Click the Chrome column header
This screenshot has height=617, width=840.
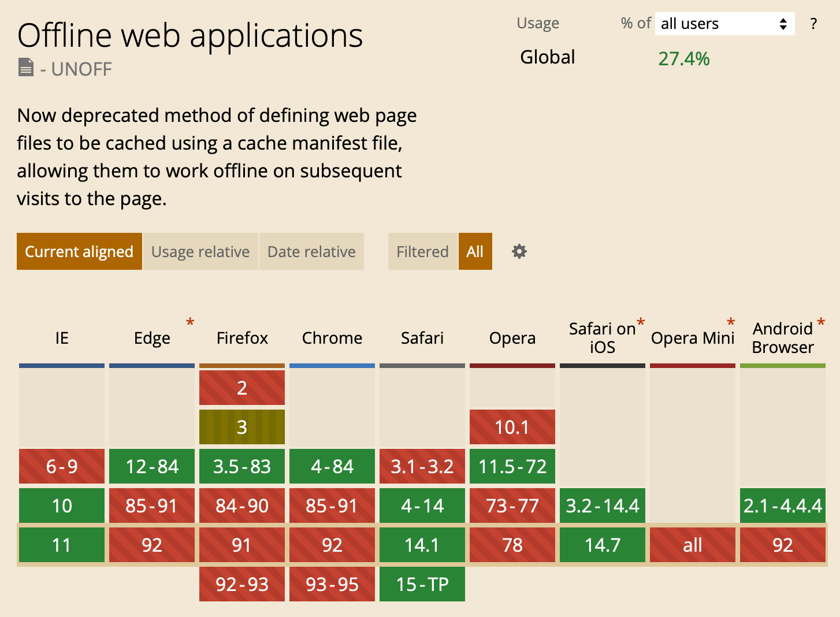(332, 338)
